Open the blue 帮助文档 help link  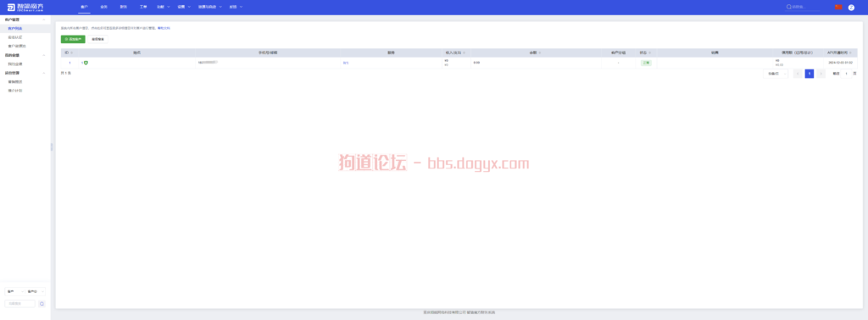pyautogui.click(x=164, y=28)
